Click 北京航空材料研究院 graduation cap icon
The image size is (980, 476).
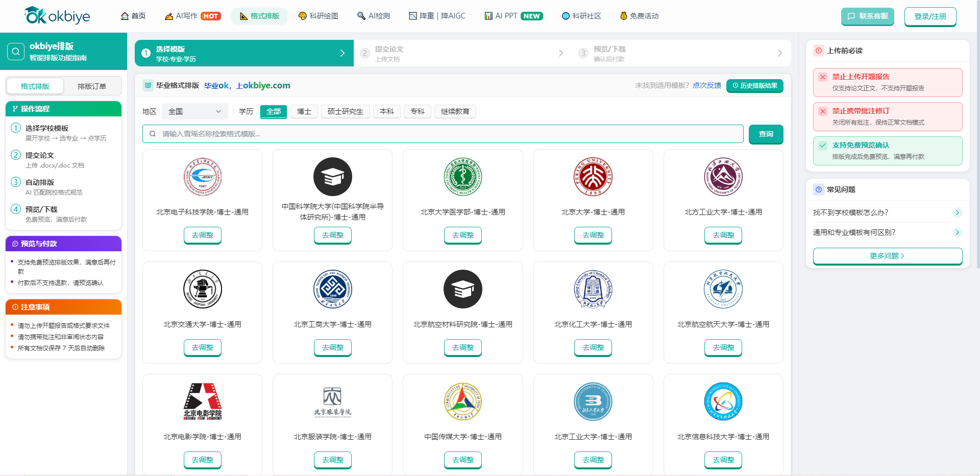[463, 289]
